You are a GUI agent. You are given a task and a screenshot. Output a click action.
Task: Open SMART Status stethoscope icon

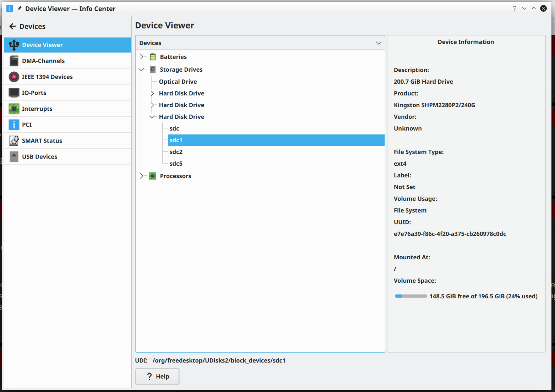pyautogui.click(x=14, y=141)
